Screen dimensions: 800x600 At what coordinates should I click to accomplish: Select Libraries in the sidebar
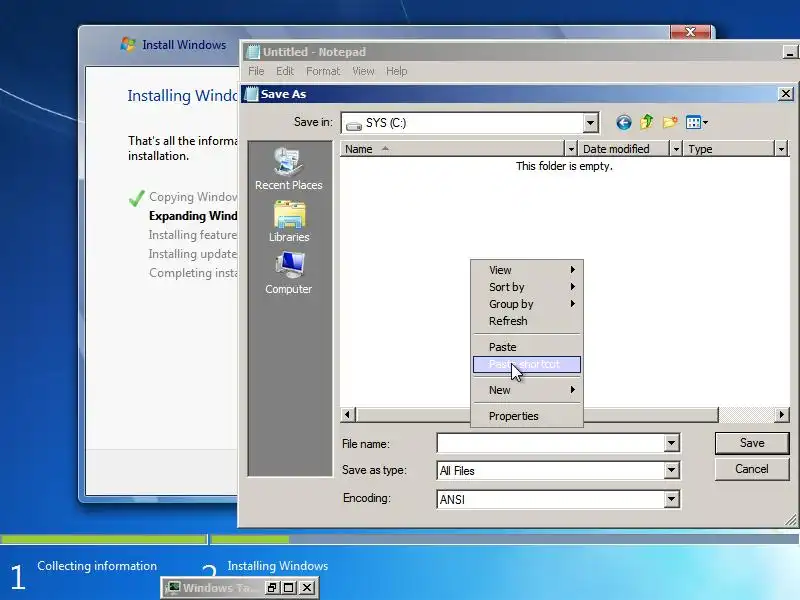pos(289,221)
